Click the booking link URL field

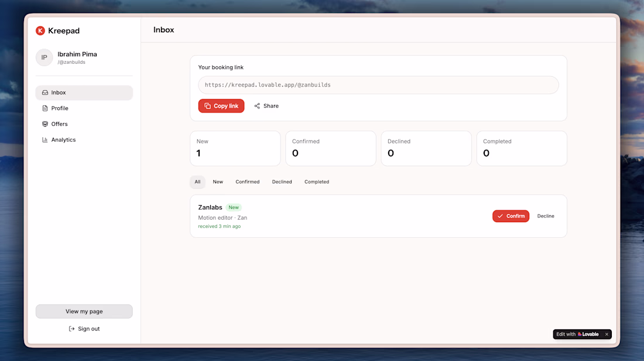(378, 85)
